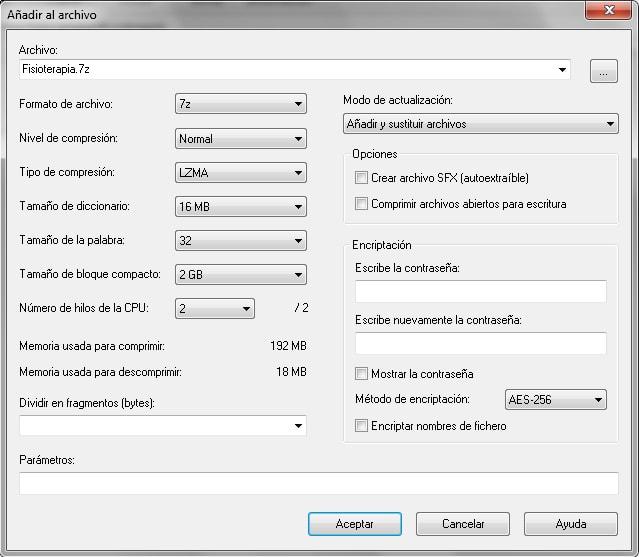The height and width of the screenshot is (557, 639).
Task: Select Método de encriptación AES-256 dropdown
Action: pos(555,399)
